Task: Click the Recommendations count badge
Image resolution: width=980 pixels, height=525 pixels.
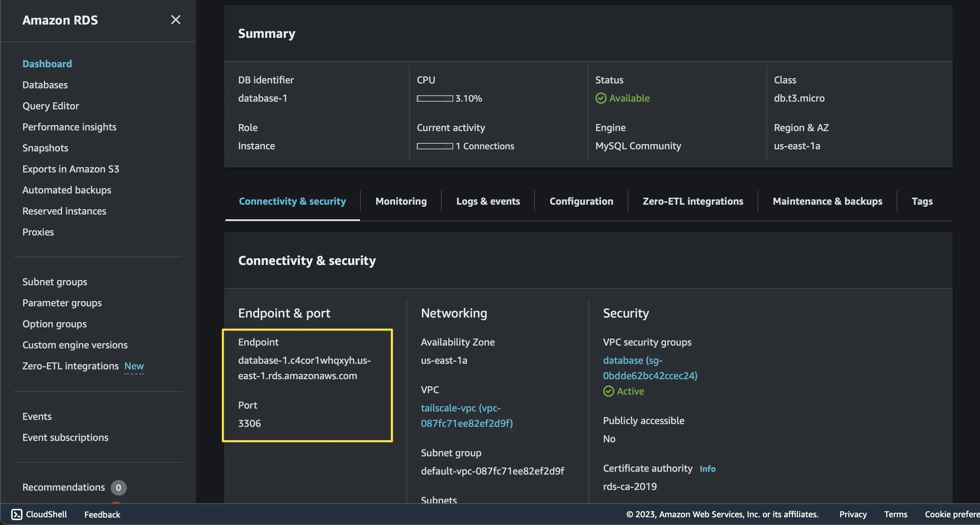Action: [x=118, y=487]
